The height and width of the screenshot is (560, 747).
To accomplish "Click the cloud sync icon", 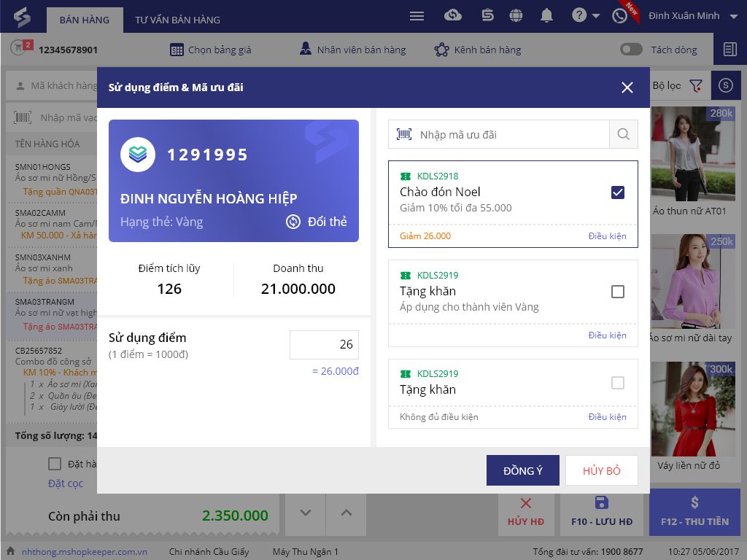I will [x=452, y=16].
